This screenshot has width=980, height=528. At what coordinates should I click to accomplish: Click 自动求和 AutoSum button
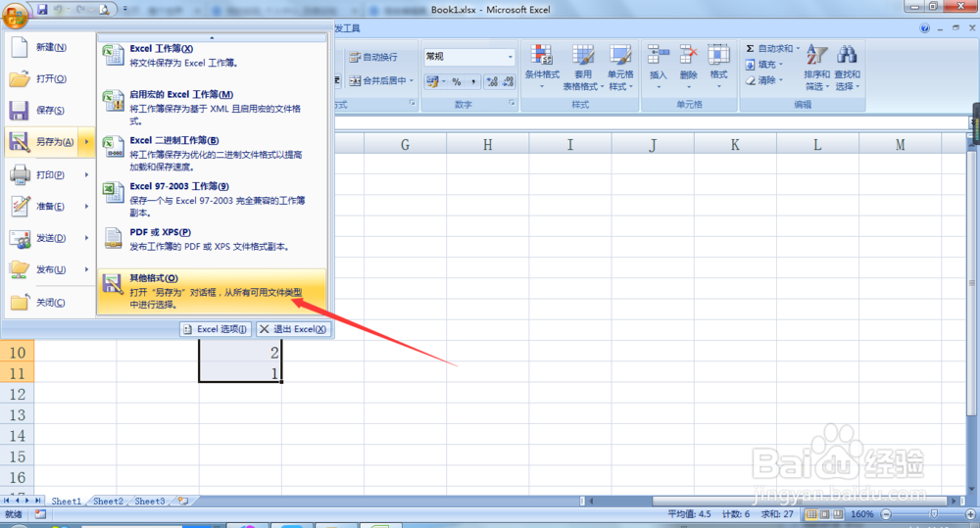pos(768,48)
